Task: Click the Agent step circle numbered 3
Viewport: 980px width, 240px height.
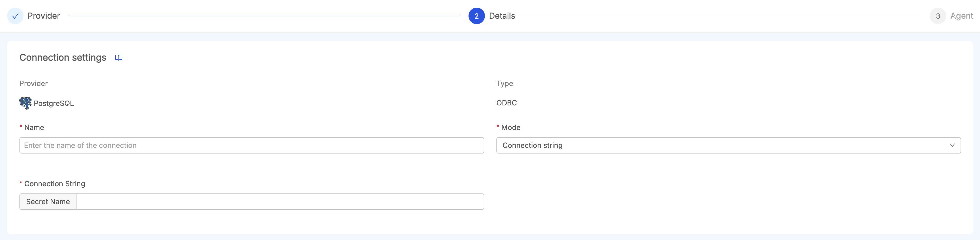Action: [x=938, y=16]
